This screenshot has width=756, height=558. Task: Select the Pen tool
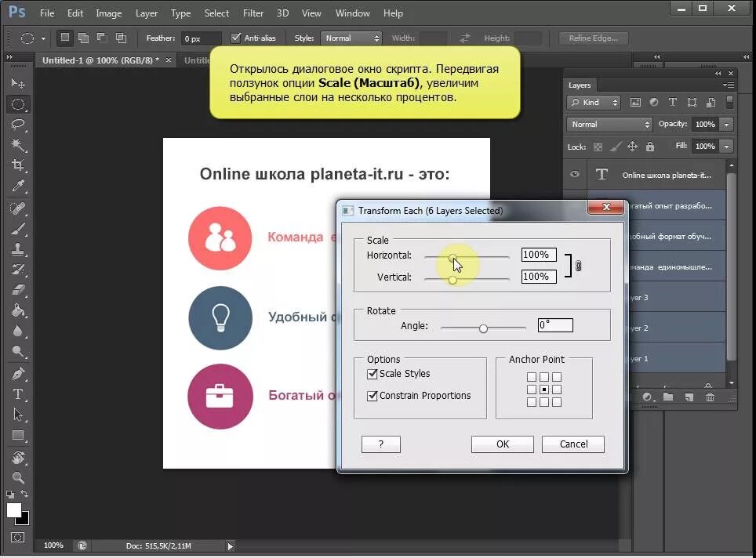[18, 374]
